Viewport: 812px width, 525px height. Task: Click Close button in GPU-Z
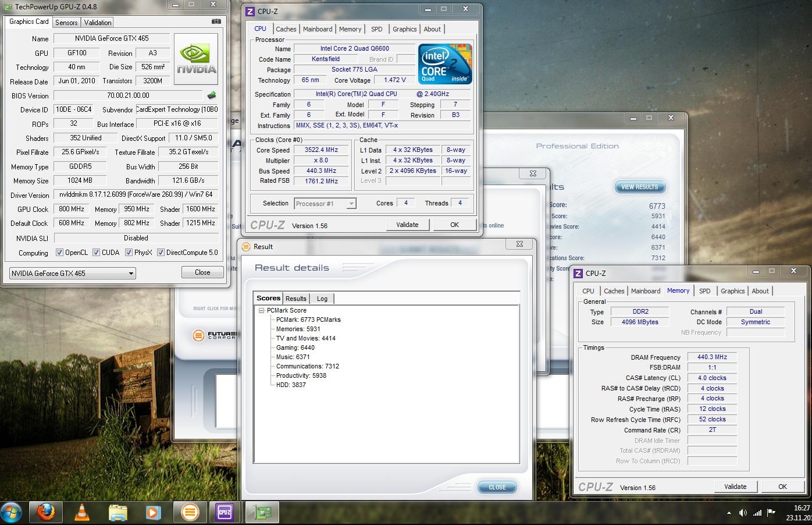pyautogui.click(x=202, y=272)
